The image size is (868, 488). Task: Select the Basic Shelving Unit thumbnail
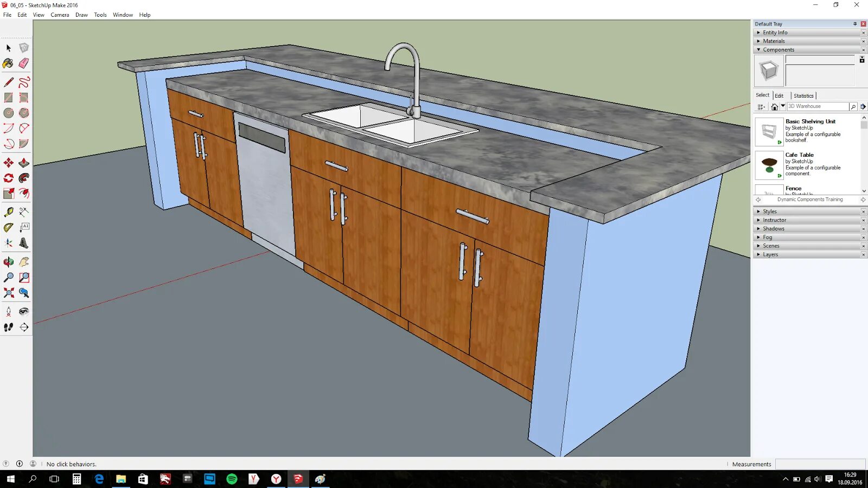click(769, 132)
